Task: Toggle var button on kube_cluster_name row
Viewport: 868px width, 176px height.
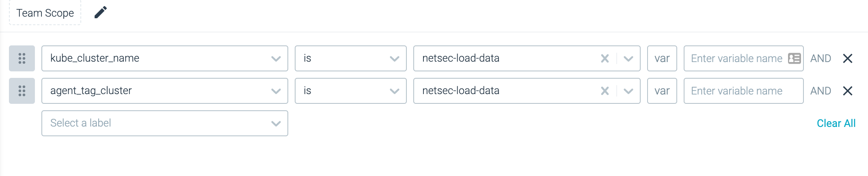Action: pos(662,58)
